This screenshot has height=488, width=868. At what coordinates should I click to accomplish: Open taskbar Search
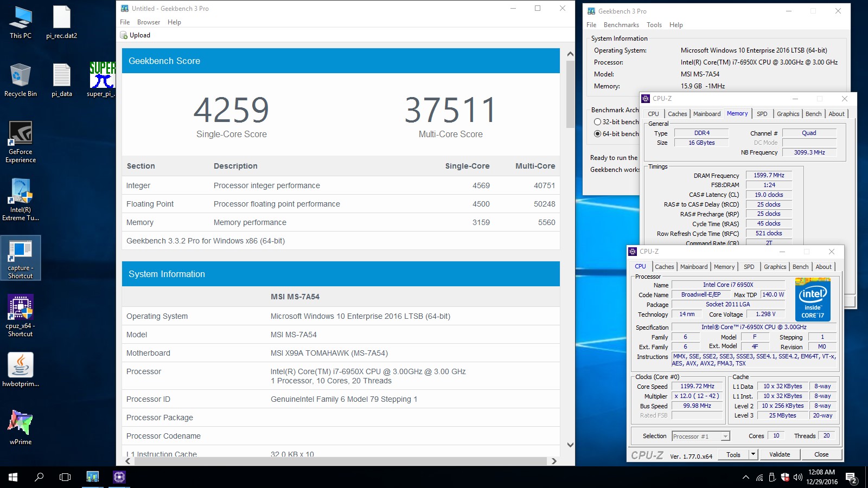click(39, 477)
